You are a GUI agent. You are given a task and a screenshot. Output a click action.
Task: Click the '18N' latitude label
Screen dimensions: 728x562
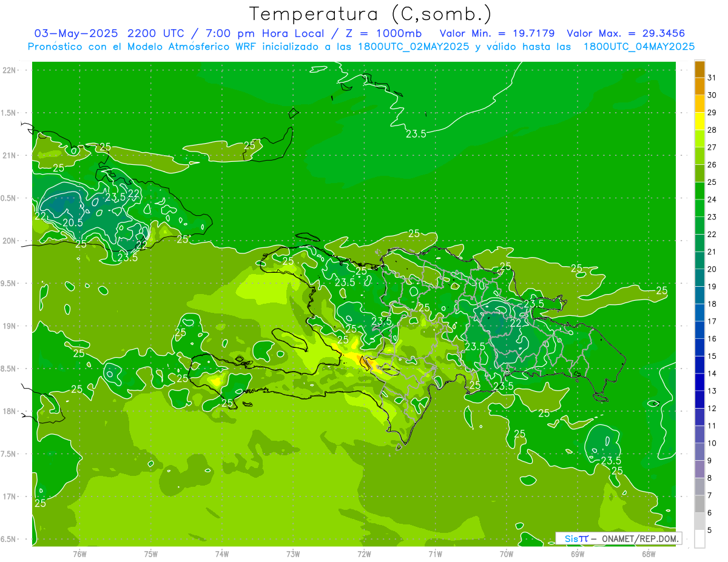tap(9, 412)
